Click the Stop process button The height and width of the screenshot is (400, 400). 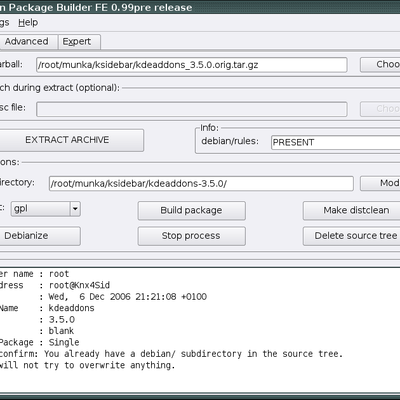tap(192, 236)
